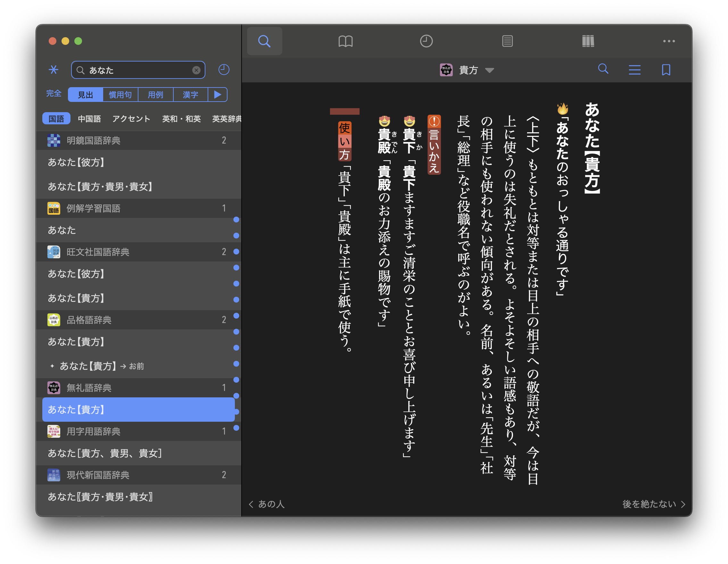Screen dimensions: 728x564
Task: Select the 慣用句 search mode segment
Action: click(120, 95)
